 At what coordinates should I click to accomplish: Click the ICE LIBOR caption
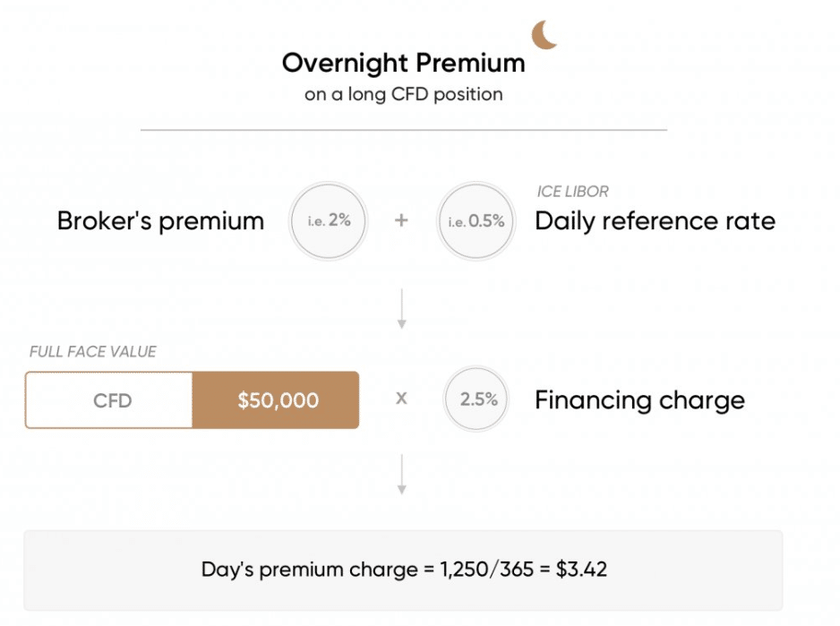click(x=572, y=192)
